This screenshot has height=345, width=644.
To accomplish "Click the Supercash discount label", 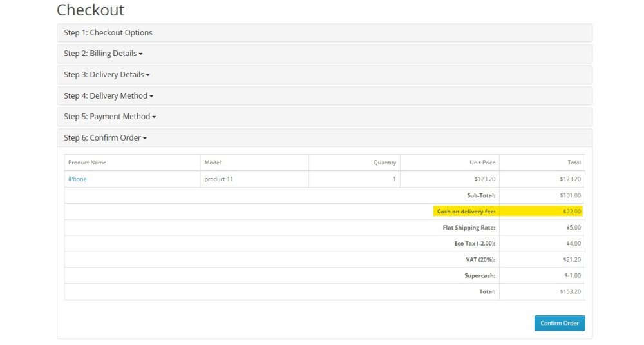I will coord(479,275).
